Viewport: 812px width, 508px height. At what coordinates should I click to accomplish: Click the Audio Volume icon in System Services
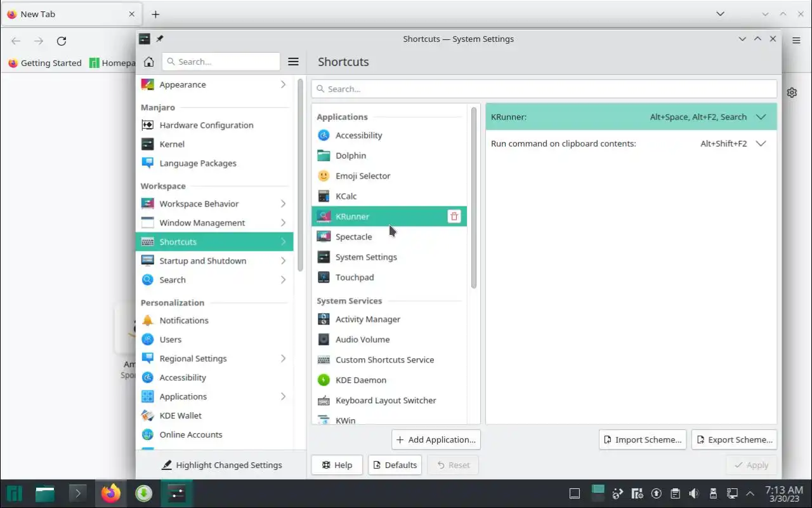pyautogui.click(x=324, y=340)
